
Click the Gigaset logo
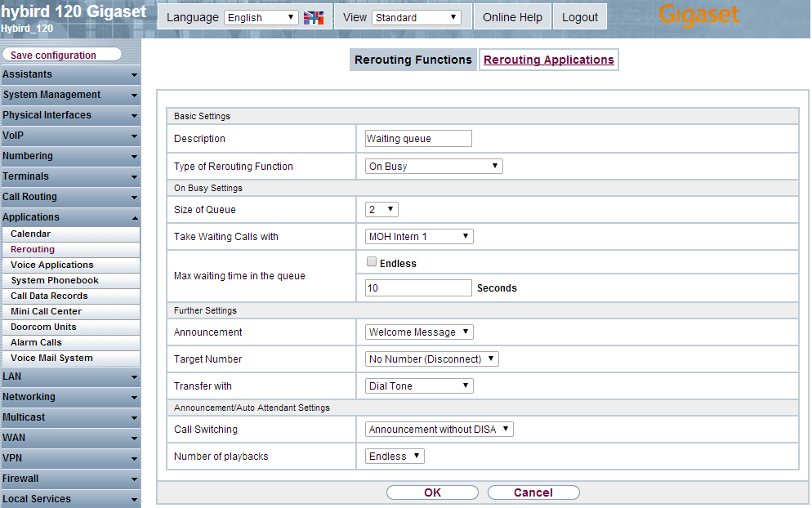(x=698, y=14)
